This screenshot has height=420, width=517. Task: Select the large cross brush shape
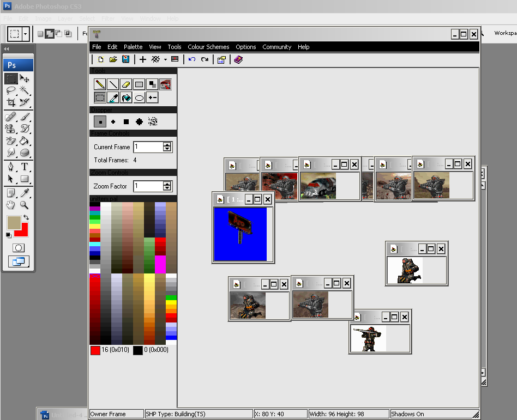click(139, 121)
